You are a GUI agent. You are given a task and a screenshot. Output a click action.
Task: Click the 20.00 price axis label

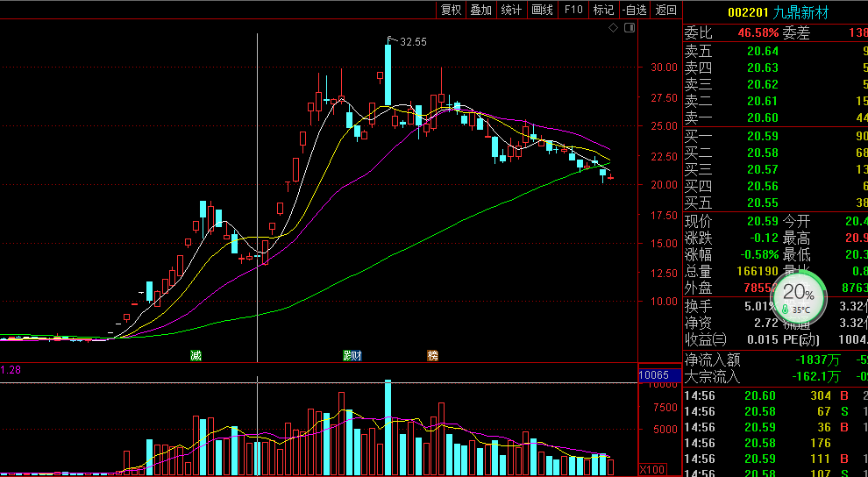[x=665, y=185]
